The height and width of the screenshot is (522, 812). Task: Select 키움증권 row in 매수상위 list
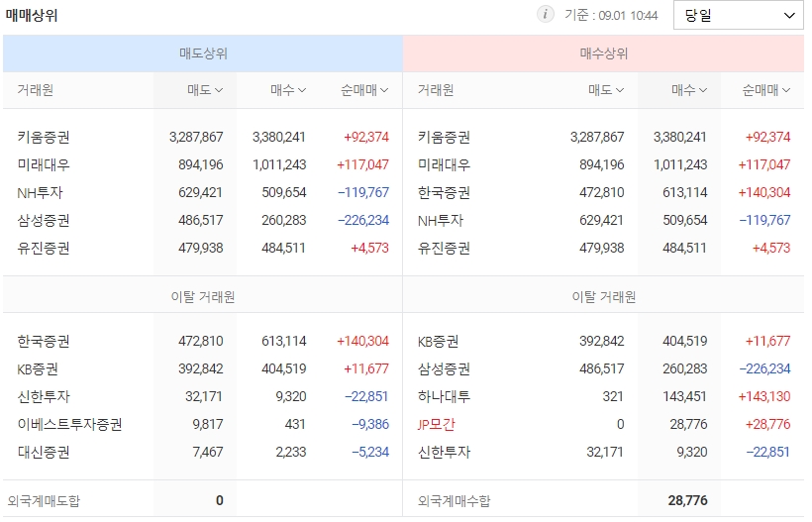[603, 138]
